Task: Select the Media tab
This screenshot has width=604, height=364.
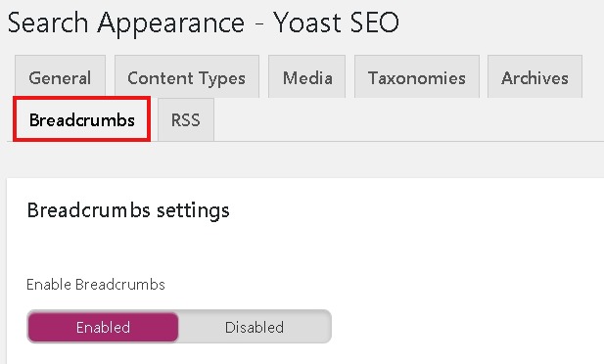Action: click(307, 76)
